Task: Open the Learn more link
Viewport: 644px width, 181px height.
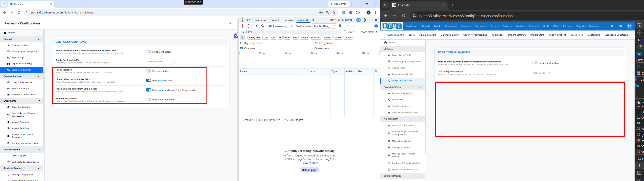Action: pos(311,163)
